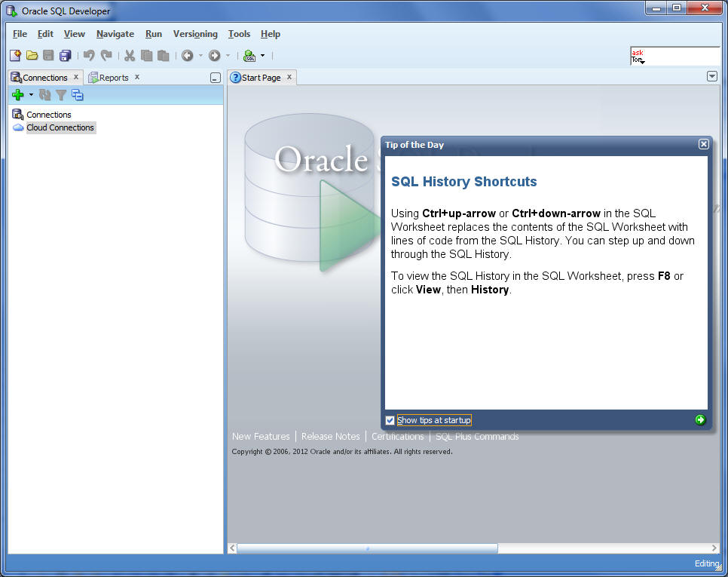Image resolution: width=728 pixels, height=577 pixels.
Task: Open the SQL Worksheet dropdown arrow
Action: coord(262,55)
